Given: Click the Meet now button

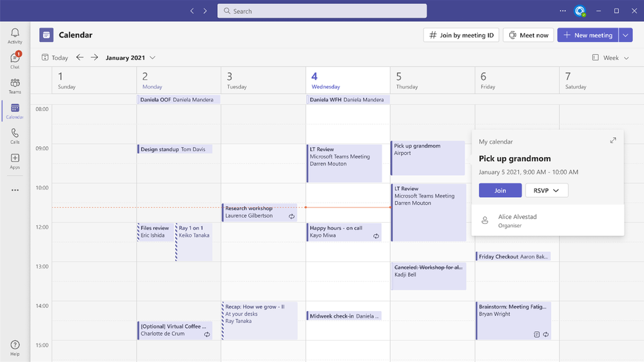Looking at the screenshot, I should [x=529, y=35].
